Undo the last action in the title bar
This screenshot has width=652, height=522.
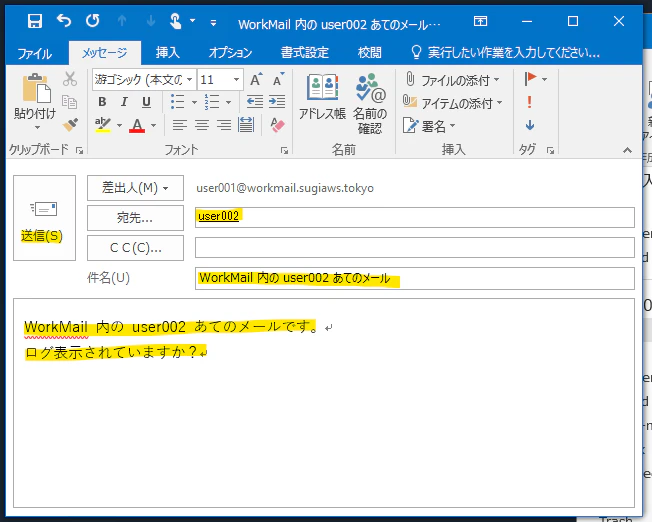(64, 20)
